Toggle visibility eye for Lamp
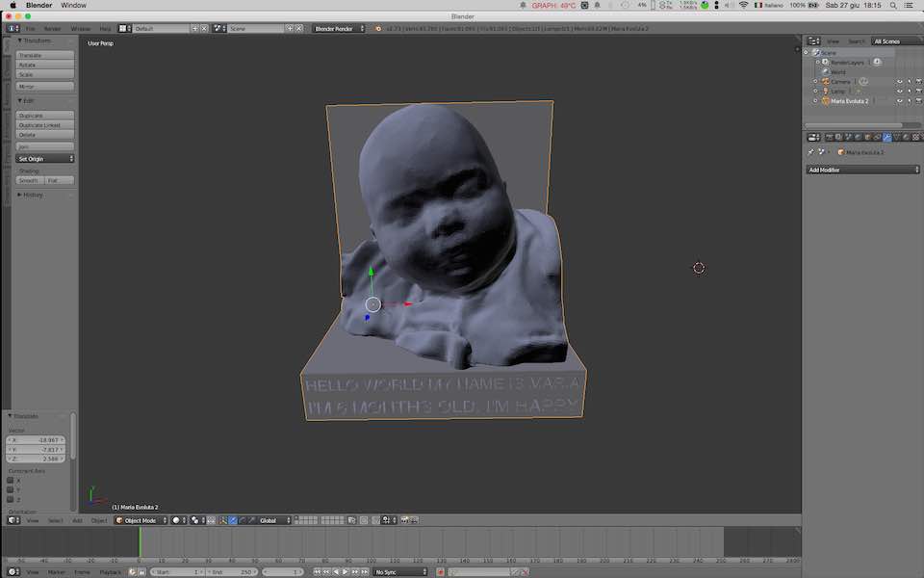The image size is (924, 578). (900, 91)
